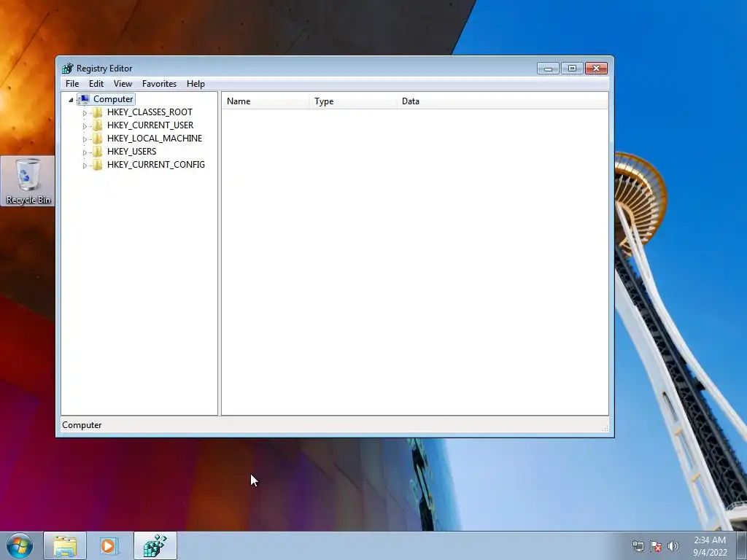Click the network tray icon
Viewport: 747px width, 560px height.
point(638,546)
